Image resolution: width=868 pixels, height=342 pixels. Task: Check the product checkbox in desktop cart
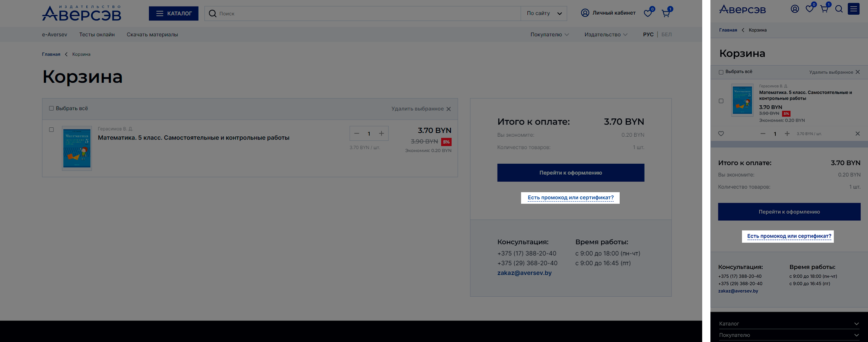(x=51, y=130)
